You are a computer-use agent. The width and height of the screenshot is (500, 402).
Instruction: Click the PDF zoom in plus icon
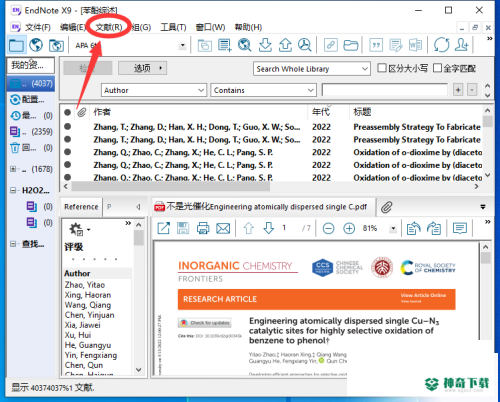pyautogui.click(x=349, y=228)
